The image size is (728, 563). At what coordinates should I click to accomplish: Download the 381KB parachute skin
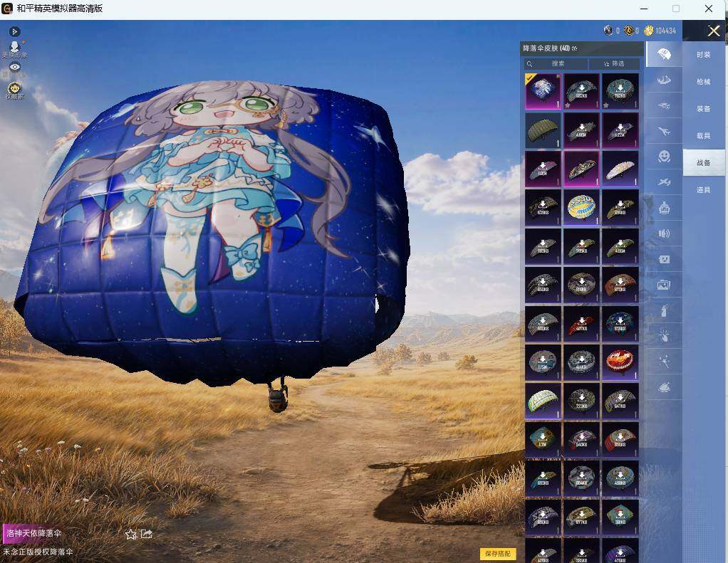pyautogui.click(x=620, y=517)
